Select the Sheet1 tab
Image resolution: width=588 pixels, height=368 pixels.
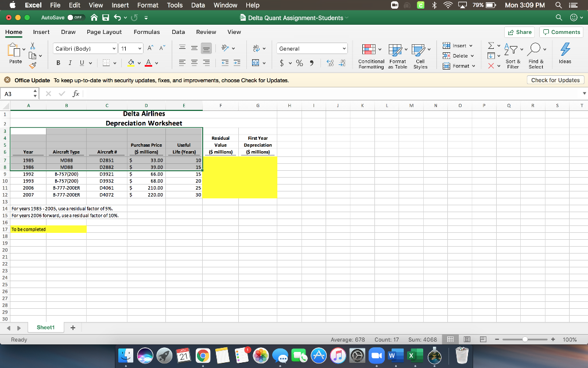point(45,327)
